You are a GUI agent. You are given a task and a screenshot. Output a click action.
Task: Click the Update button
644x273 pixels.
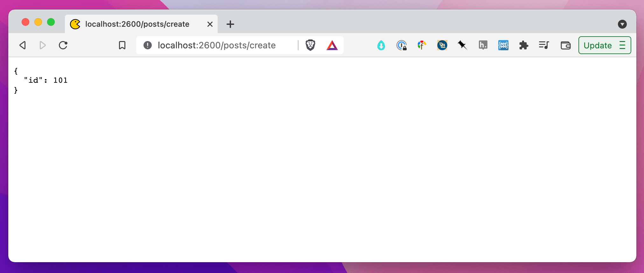point(598,45)
